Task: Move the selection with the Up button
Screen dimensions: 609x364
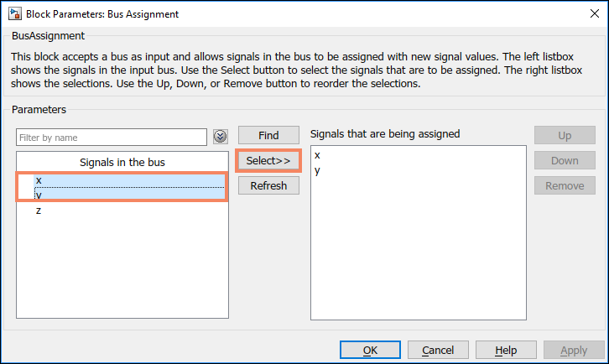Action: click(x=565, y=135)
